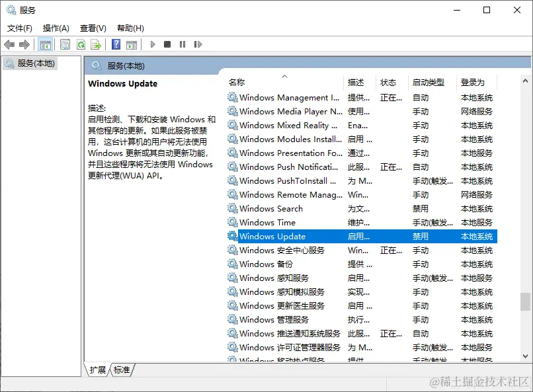Open the 查看(V) menu
This screenshot has height=392, width=533.
tap(93, 28)
